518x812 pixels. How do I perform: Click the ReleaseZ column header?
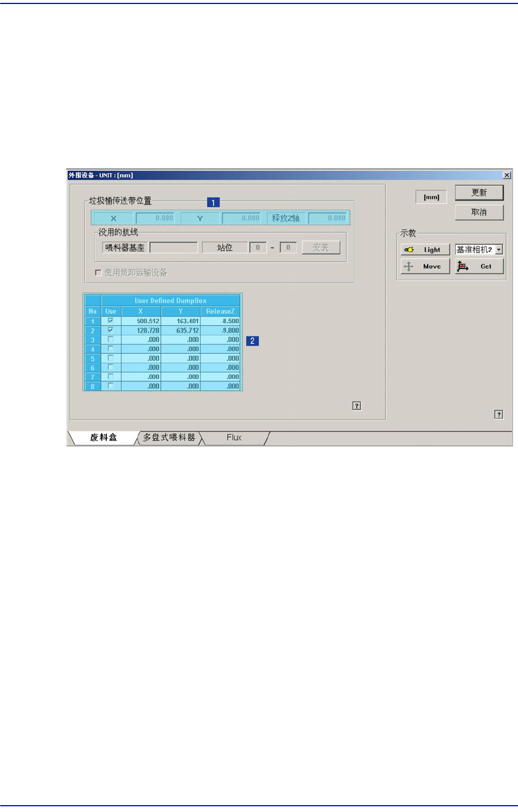click(x=220, y=311)
